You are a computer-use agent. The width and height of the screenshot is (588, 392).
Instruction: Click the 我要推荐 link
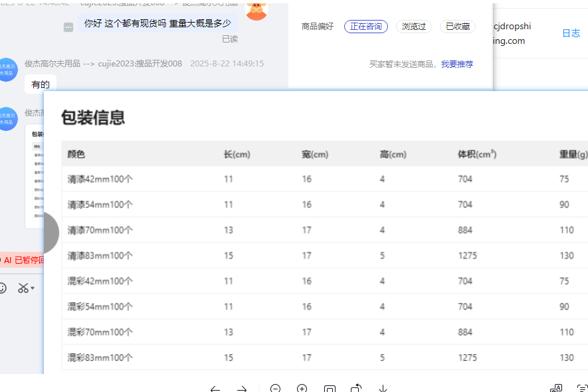(x=457, y=64)
